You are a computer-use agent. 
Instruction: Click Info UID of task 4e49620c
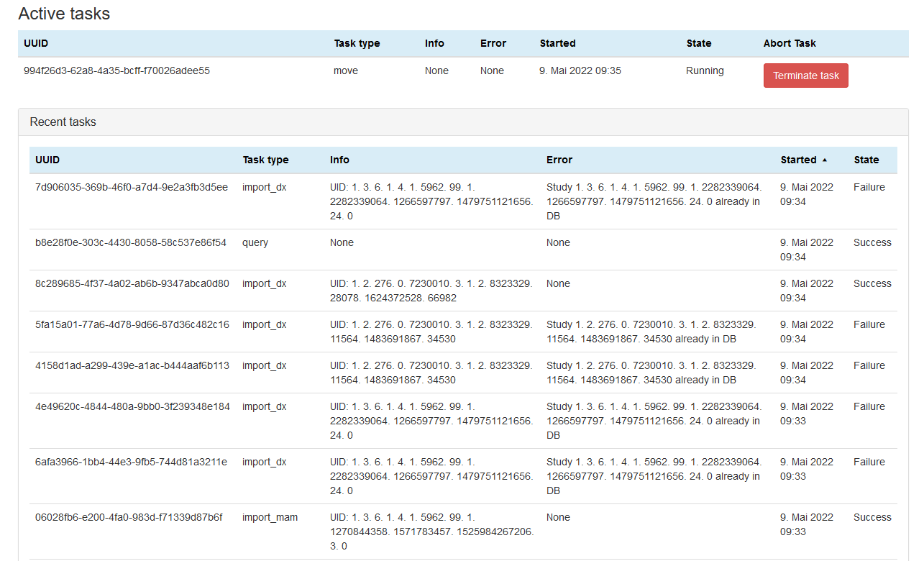pos(431,421)
